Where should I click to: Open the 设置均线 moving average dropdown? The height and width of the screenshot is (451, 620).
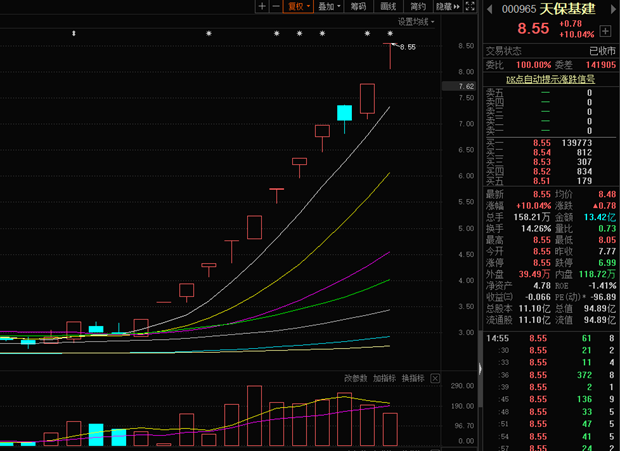[417, 21]
